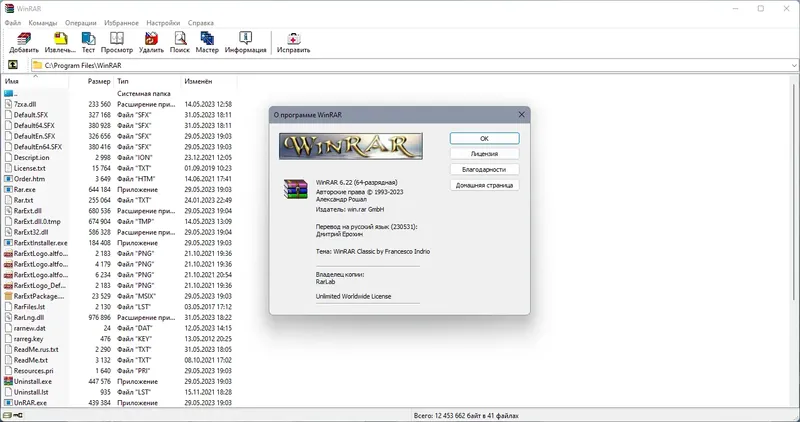Select the Order.htm file icon
Viewport: 800px width, 422px height.
click(8, 179)
